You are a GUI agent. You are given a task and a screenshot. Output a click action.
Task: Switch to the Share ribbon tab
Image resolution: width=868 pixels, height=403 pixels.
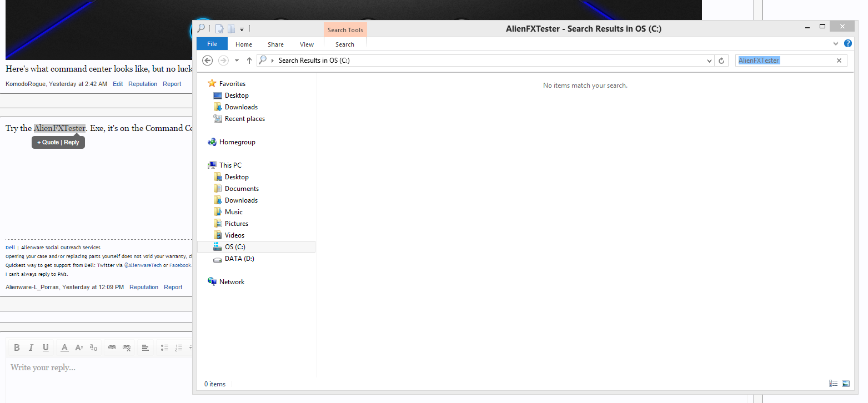[275, 44]
